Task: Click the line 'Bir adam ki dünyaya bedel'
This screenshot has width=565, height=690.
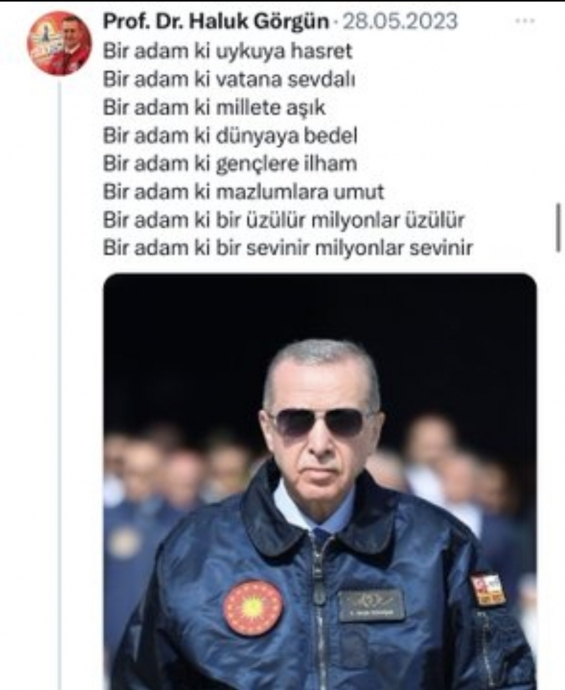Action: click(x=230, y=136)
